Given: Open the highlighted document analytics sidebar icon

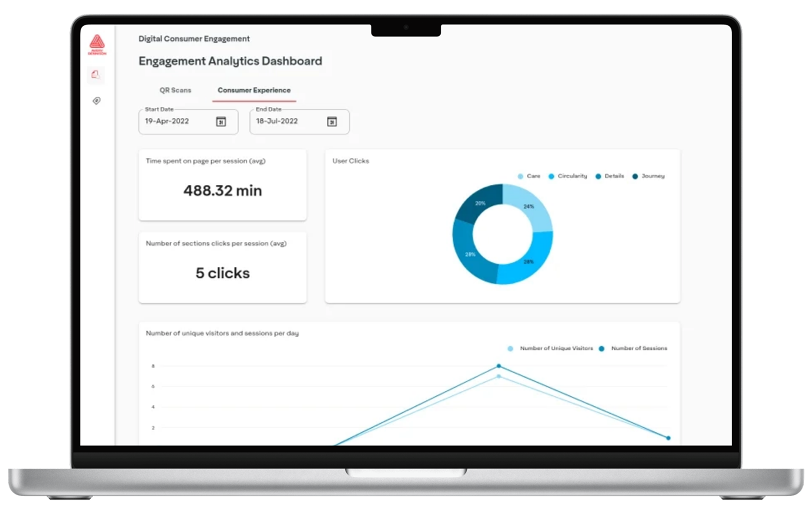Looking at the screenshot, I should coord(96,75).
